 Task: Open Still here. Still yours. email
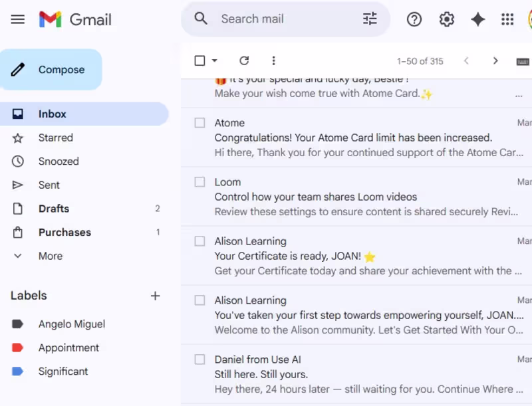tap(356, 374)
